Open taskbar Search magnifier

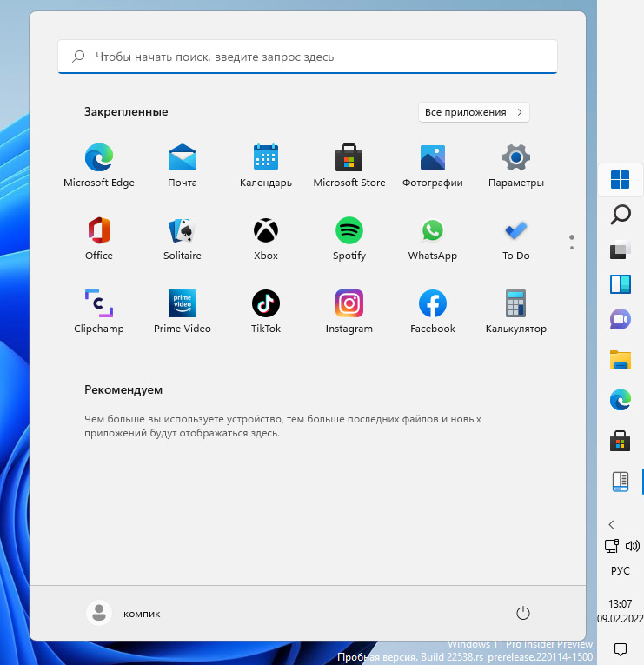621,215
